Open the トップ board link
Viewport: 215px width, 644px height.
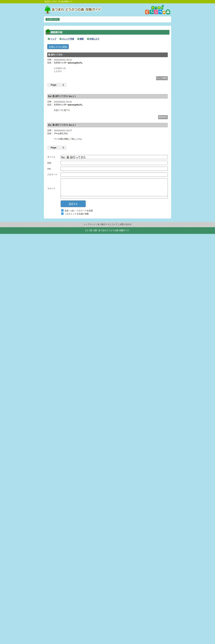[53, 39]
